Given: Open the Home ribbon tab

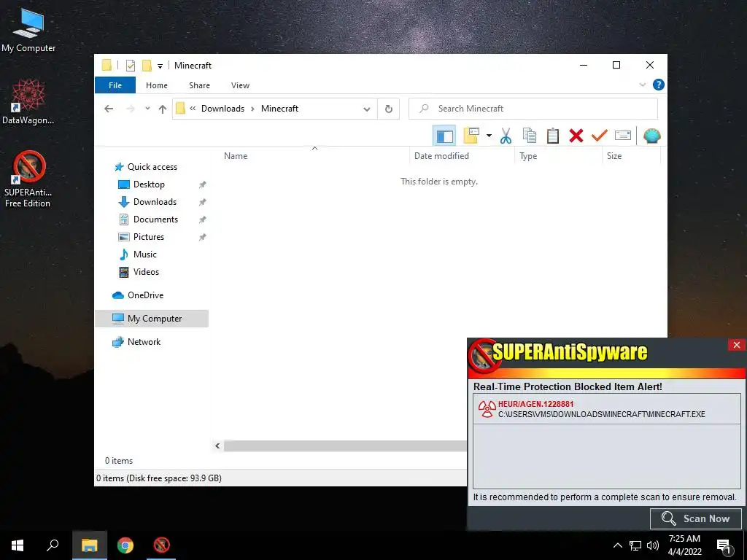Looking at the screenshot, I should pos(157,85).
